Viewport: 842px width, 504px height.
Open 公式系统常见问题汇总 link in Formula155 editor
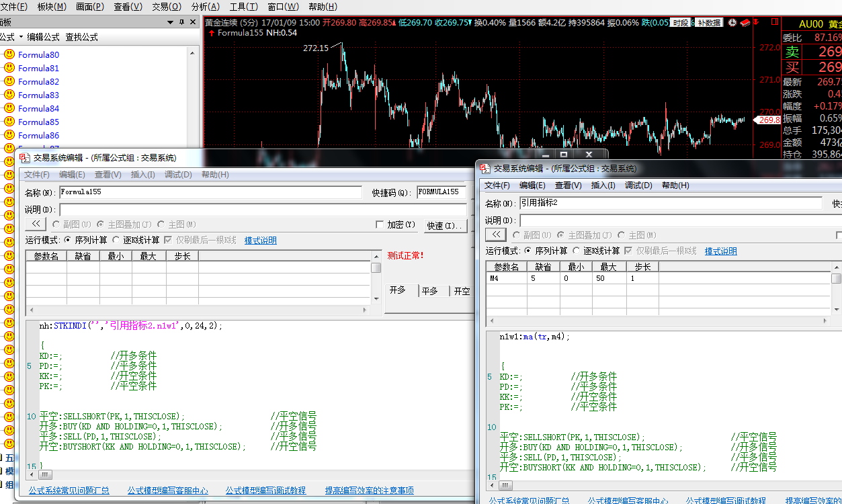[69, 491]
